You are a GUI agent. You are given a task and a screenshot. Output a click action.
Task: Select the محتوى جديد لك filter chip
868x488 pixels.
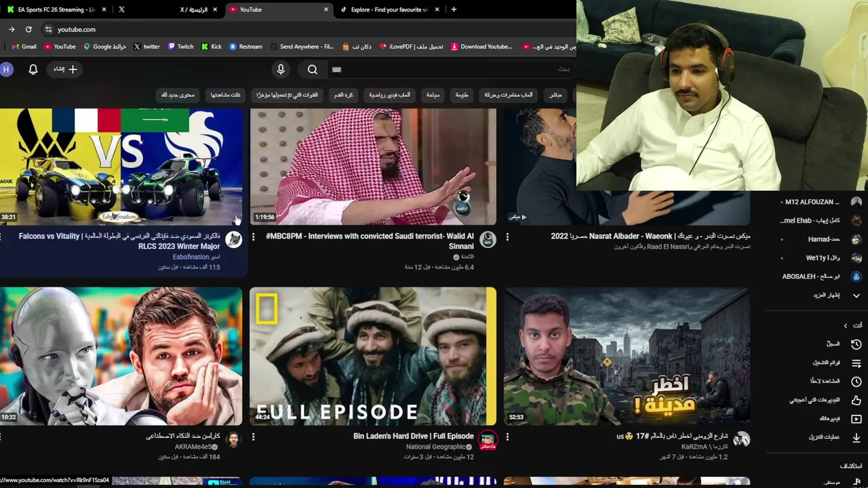(178, 95)
